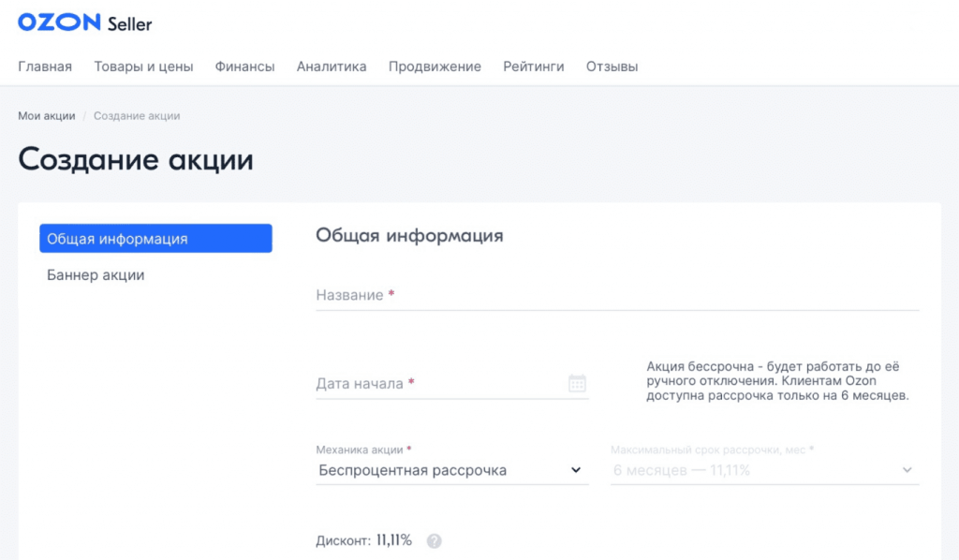Open the Продвижение menu
Image resolution: width=959 pixels, height=560 pixels.
[435, 66]
